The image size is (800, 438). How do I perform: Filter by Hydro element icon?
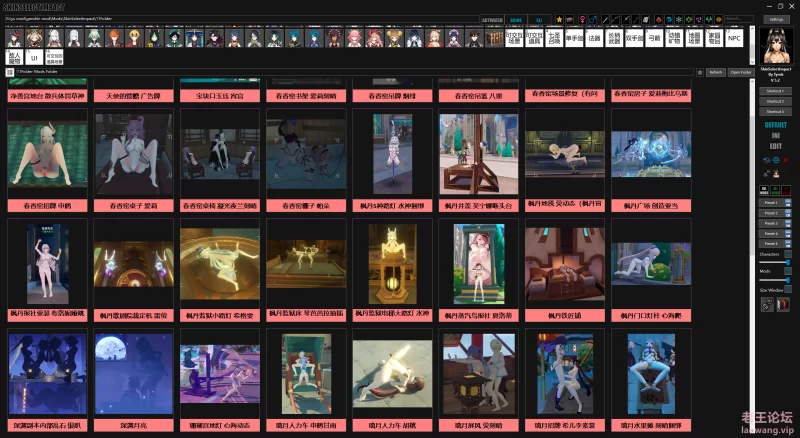point(668,19)
